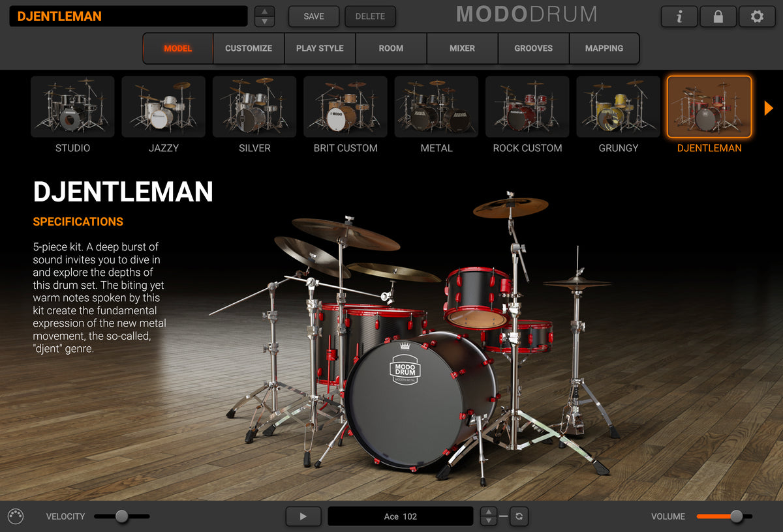
Task: Click the MODO DRUM logo title
Action: point(526,14)
